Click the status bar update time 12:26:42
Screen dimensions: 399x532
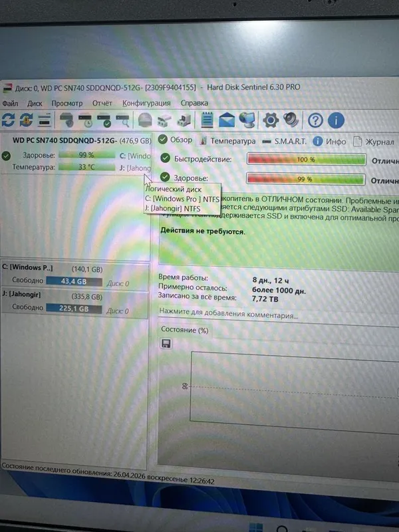[202, 481]
